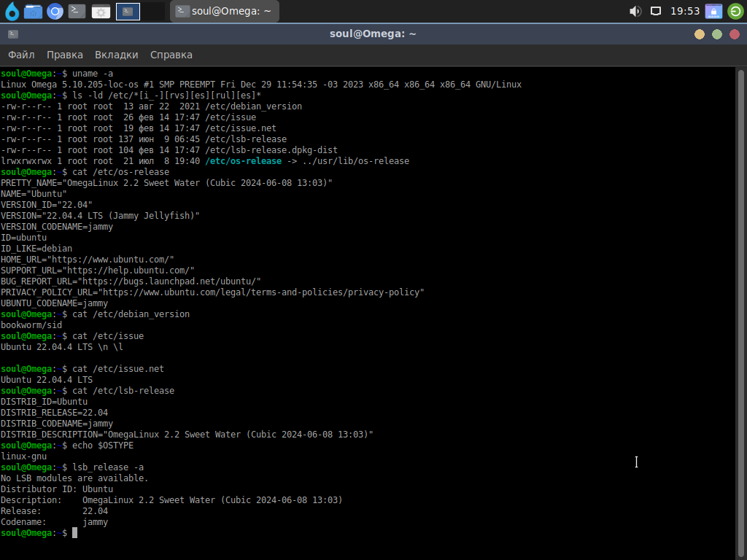Click the listing row for /etc/debian_version
The width and height of the screenshot is (747, 560).
[x=152, y=106]
